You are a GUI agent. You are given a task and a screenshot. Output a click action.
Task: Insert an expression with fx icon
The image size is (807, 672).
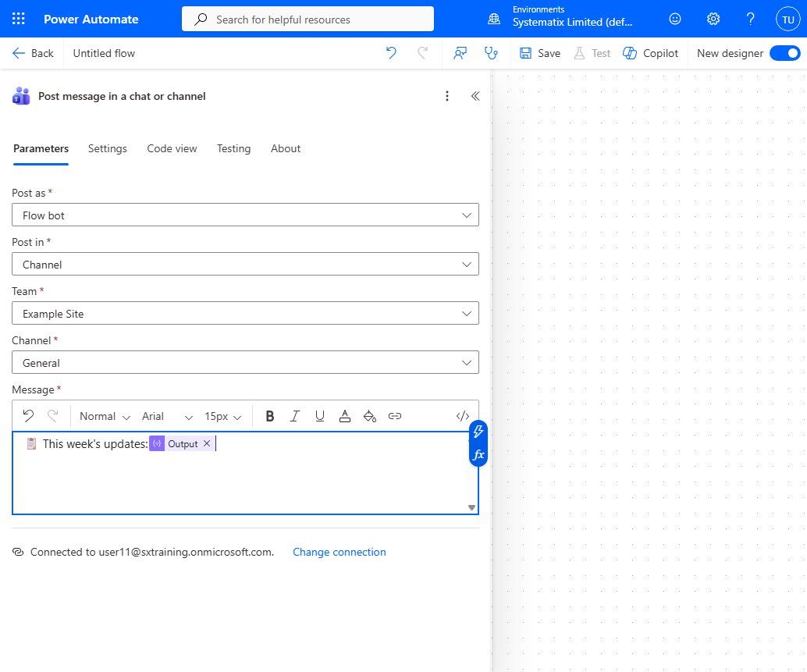click(x=478, y=455)
